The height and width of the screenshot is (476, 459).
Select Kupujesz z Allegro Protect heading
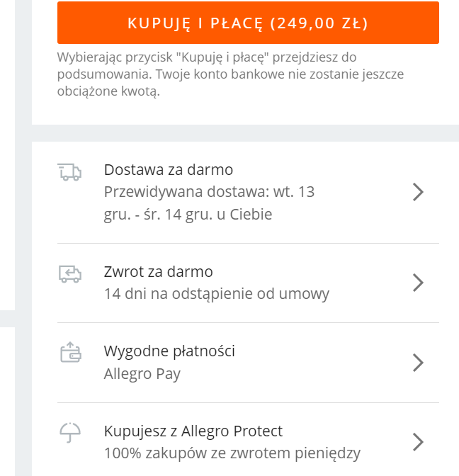[193, 431]
